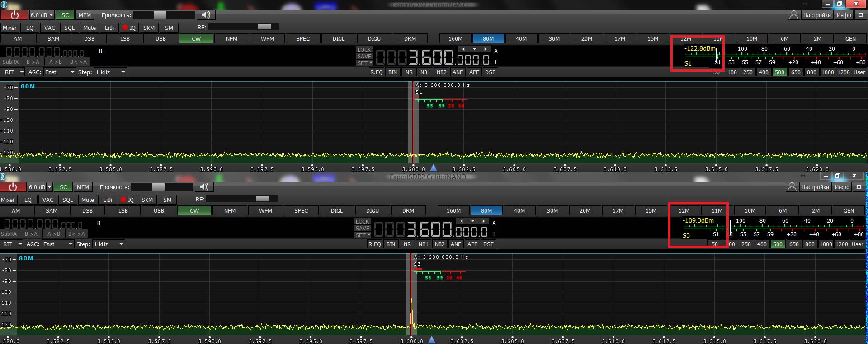868x344 pixels.
Task: Open user profile icon in upper window
Action: [x=793, y=15]
